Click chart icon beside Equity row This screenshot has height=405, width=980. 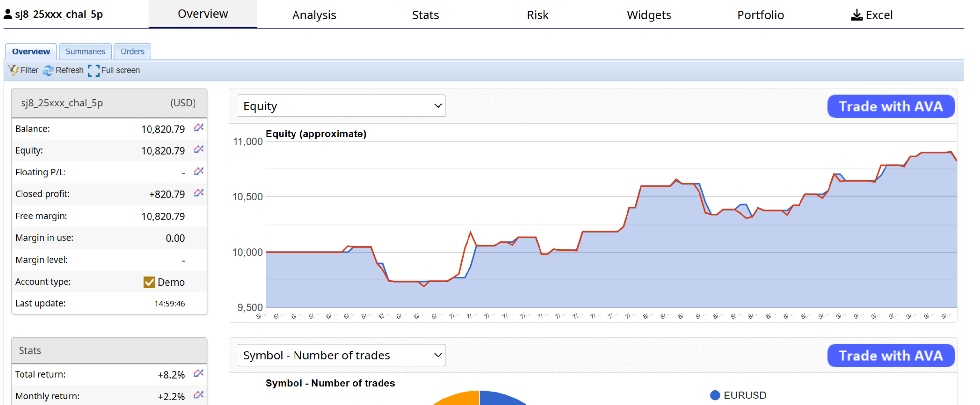point(198,149)
